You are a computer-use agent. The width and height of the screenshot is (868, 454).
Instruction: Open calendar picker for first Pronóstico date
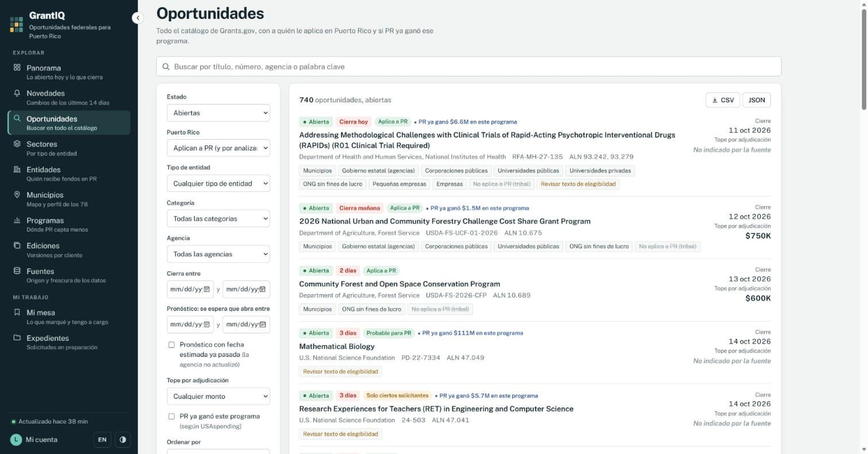[207, 325]
